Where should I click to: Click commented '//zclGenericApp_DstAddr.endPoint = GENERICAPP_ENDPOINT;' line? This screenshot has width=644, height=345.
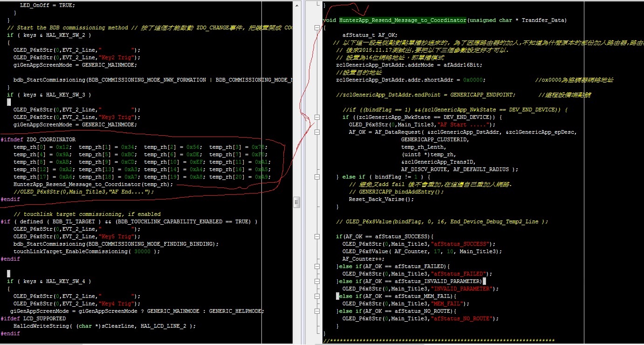tap(425, 95)
